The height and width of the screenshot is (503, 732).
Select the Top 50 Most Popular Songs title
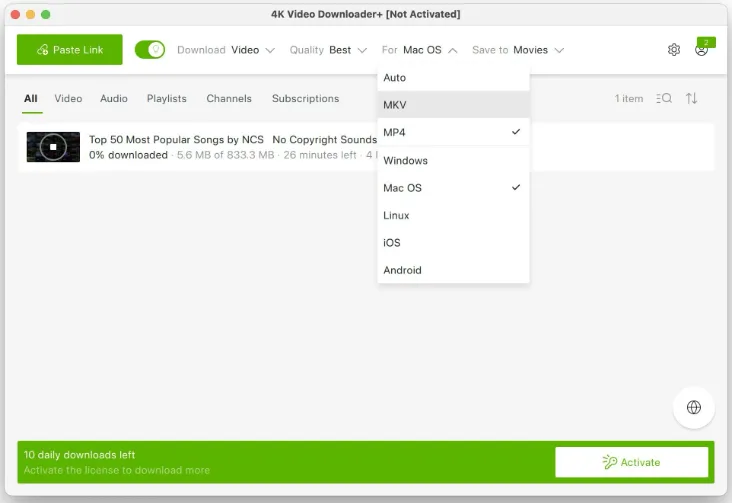point(233,140)
